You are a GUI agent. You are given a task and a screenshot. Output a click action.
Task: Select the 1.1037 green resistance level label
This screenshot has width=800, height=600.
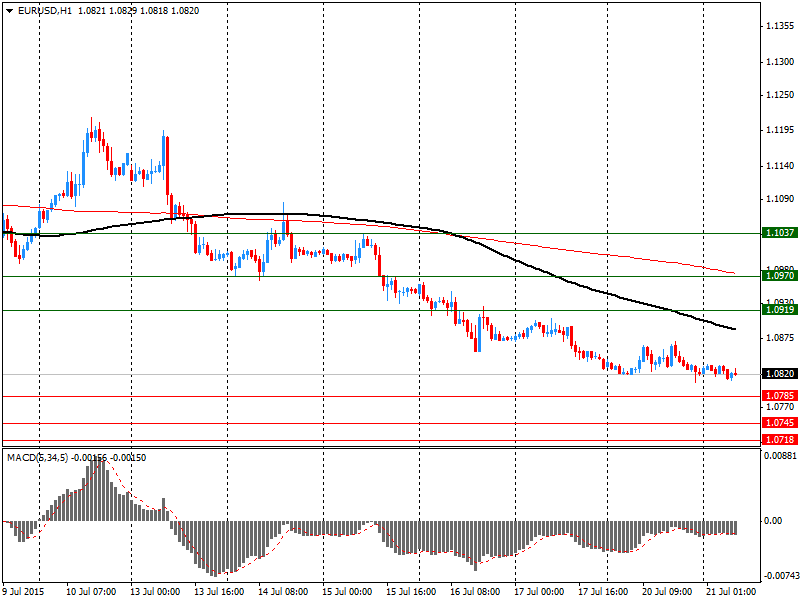(780, 233)
